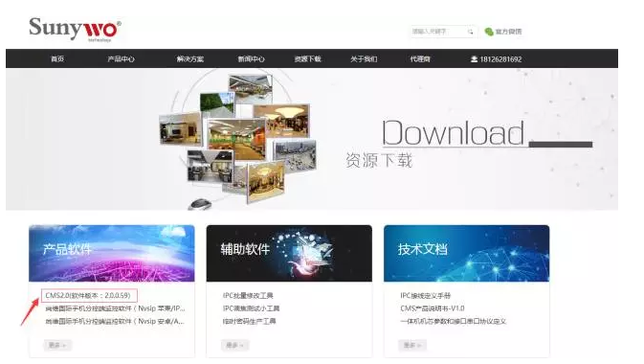Click the green WeChat icon
The height and width of the screenshot is (364, 644).
(489, 32)
